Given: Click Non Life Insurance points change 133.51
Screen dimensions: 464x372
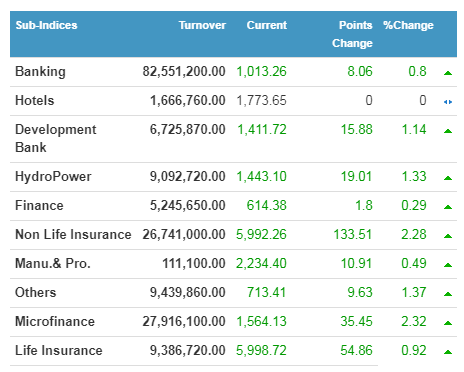Looking at the screenshot, I should pos(353,234).
